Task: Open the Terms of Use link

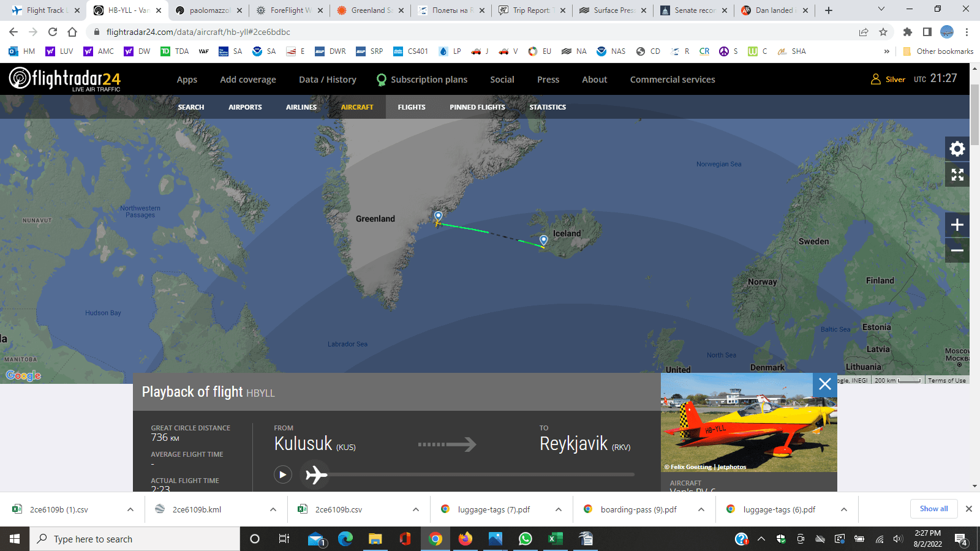Action: (x=947, y=380)
